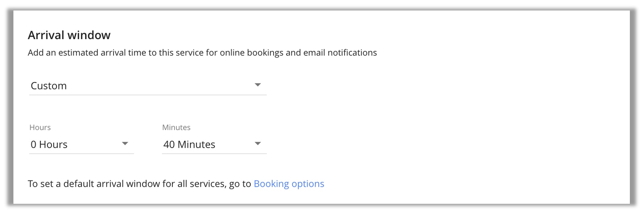Image resolution: width=644 pixels, height=215 pixels.
Task: Click the arrow icon on the Custom dropdown
Action: tap(257, 85)
